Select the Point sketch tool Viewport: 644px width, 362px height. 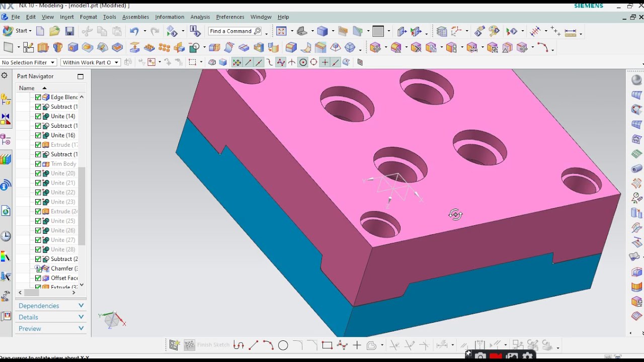pos(357,345)
